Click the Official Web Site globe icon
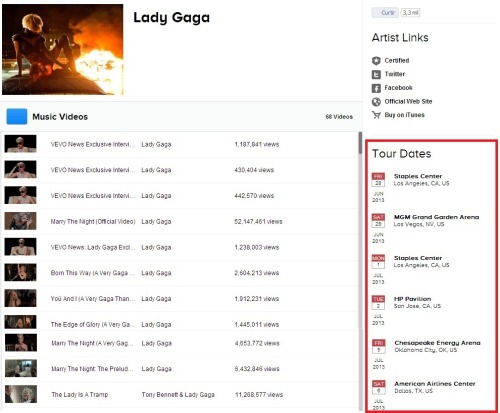Screen dimensions: 500x413 pos(376,102)
